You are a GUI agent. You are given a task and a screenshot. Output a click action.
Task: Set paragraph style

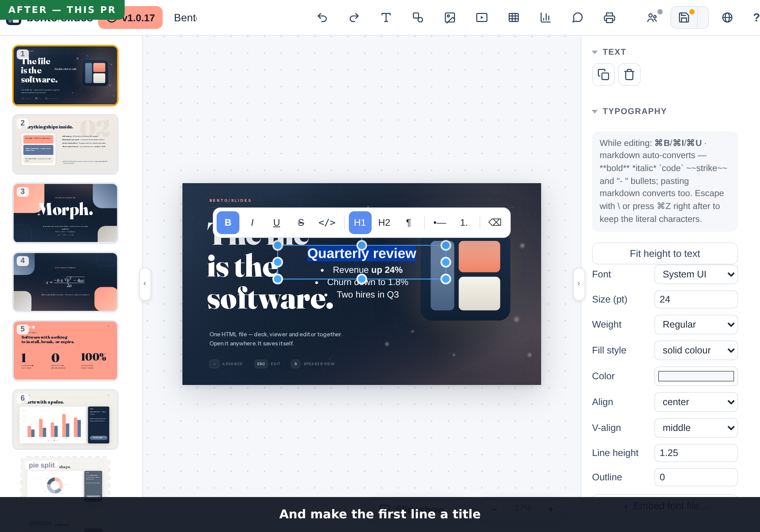[408, 223]
